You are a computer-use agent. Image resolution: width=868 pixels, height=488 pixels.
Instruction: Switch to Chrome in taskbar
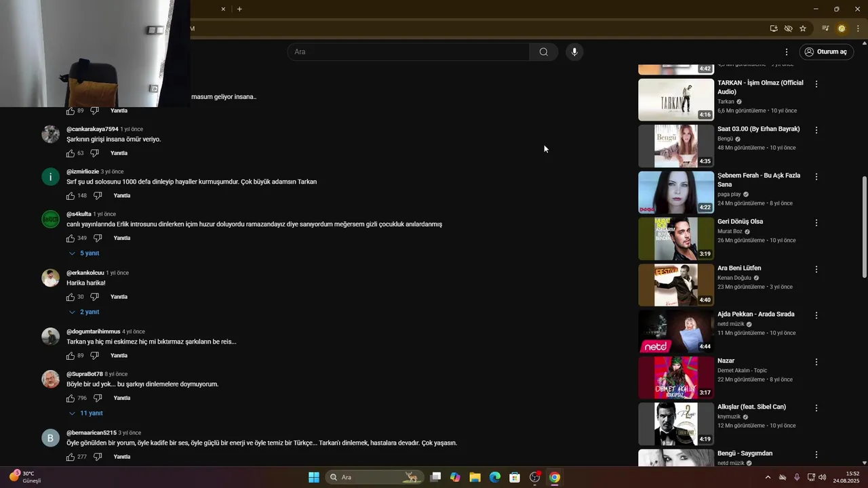555,477
